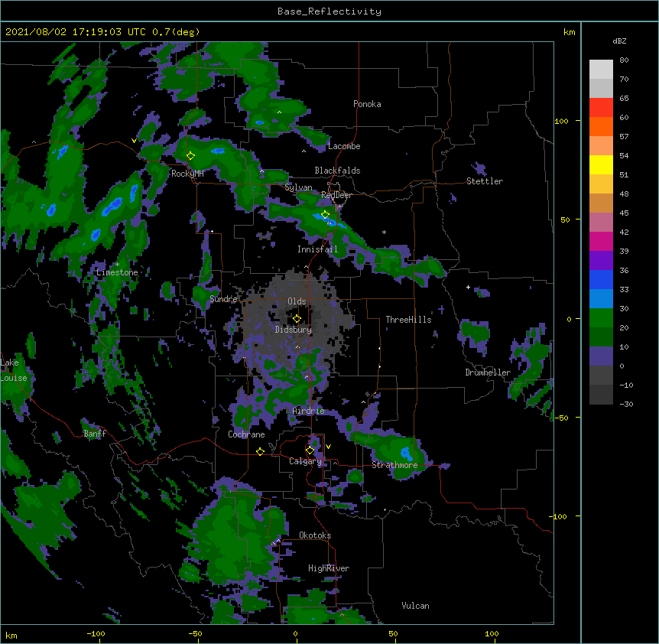
Task: Click the Banff town label
Action: (x=95, y=434)
